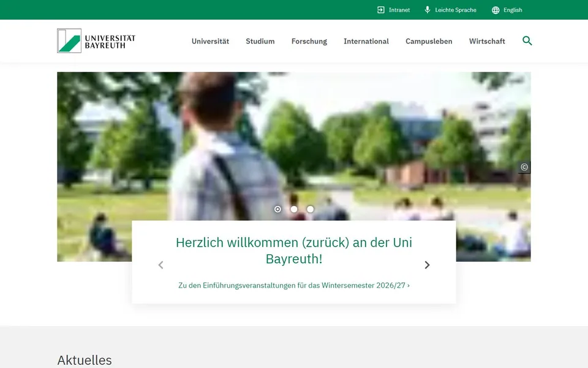Go to Universität Bayreuth logo home
The height and width of the screenshot is (368, 588).
[x=96, y=40]
